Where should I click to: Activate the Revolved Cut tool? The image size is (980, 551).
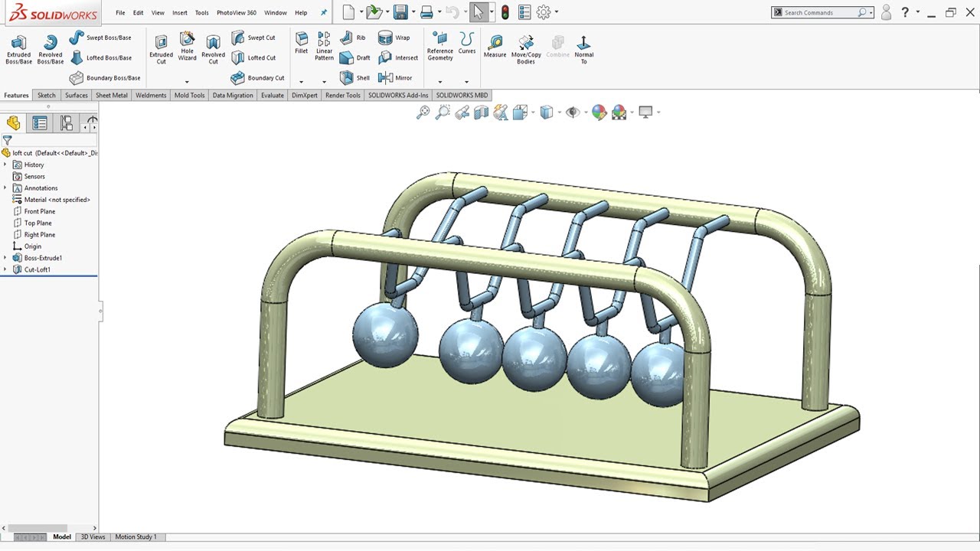pyautogui.click(x=213, y=49)
